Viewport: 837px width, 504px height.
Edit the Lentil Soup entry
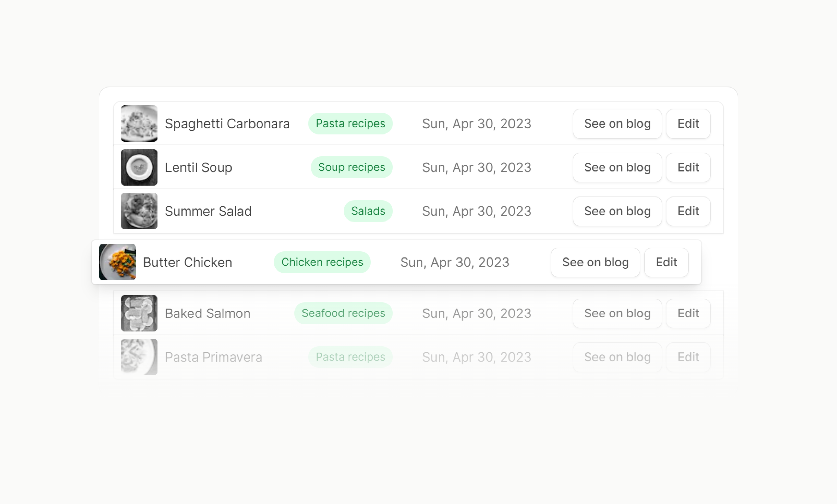[x=688, y=167]
